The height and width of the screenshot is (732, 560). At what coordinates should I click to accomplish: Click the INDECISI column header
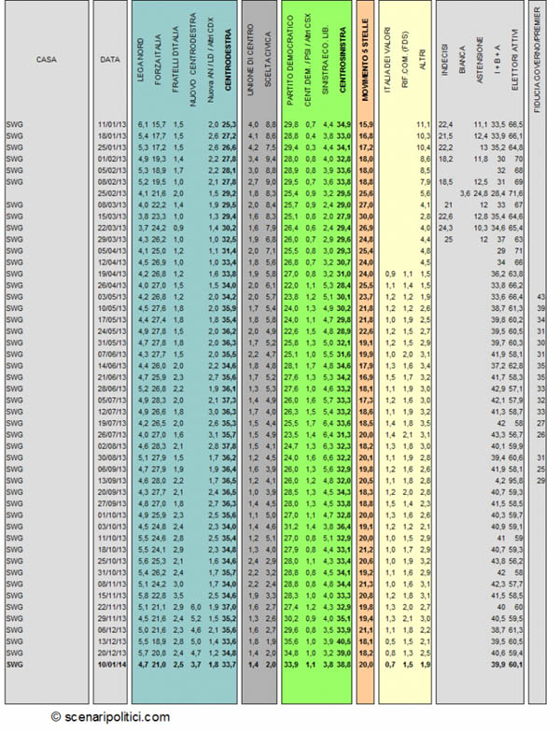coord(444,60)
